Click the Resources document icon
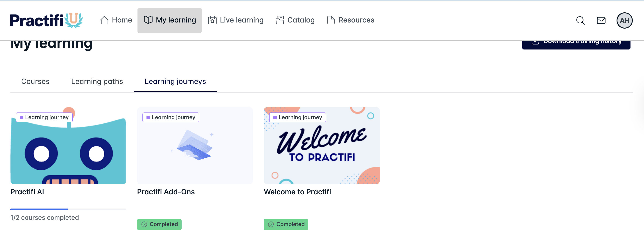This screenshot has width=644, height=238. (x=331, y=20)
